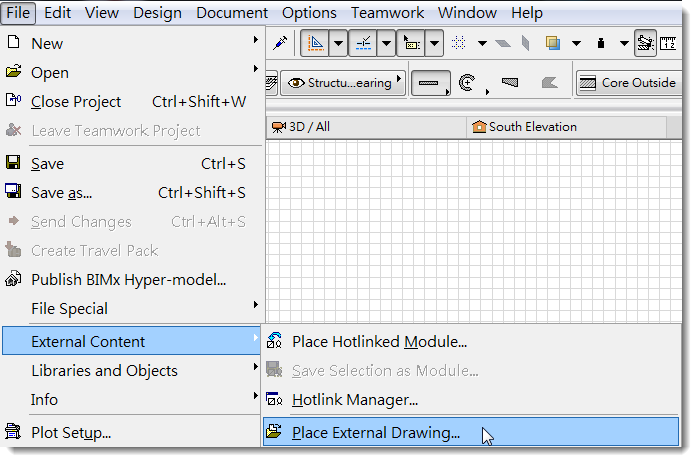Click the yellow layered squares icon
Image resolution: width=697 pixels, height=462 pixels.
coord(553,43)
